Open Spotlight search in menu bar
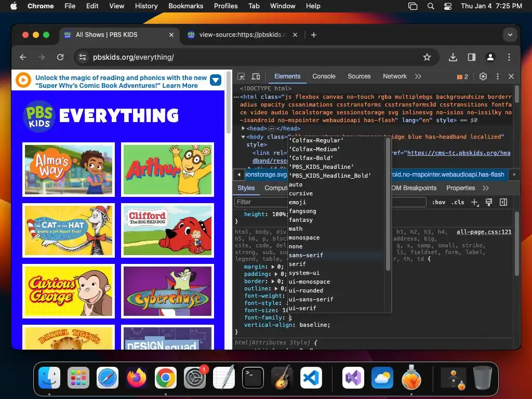Viewport: 532px width, 399px height. pyautogui.click(x=431, y=6)
